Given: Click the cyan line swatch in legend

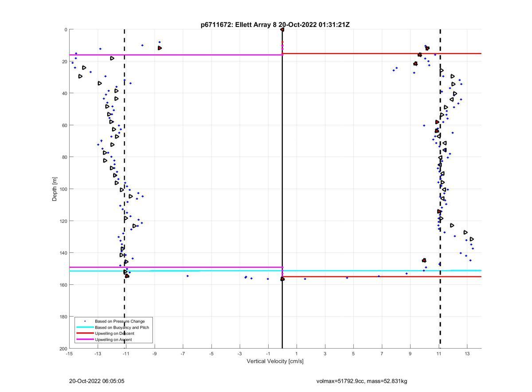Looking at the screenshot, I should tap(85, 327).
